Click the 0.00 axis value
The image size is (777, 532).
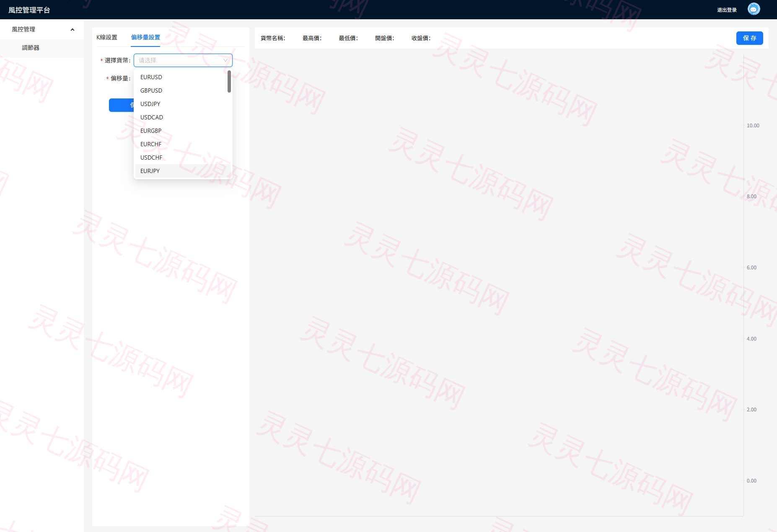pyautogui.click(x=751, y=481)
